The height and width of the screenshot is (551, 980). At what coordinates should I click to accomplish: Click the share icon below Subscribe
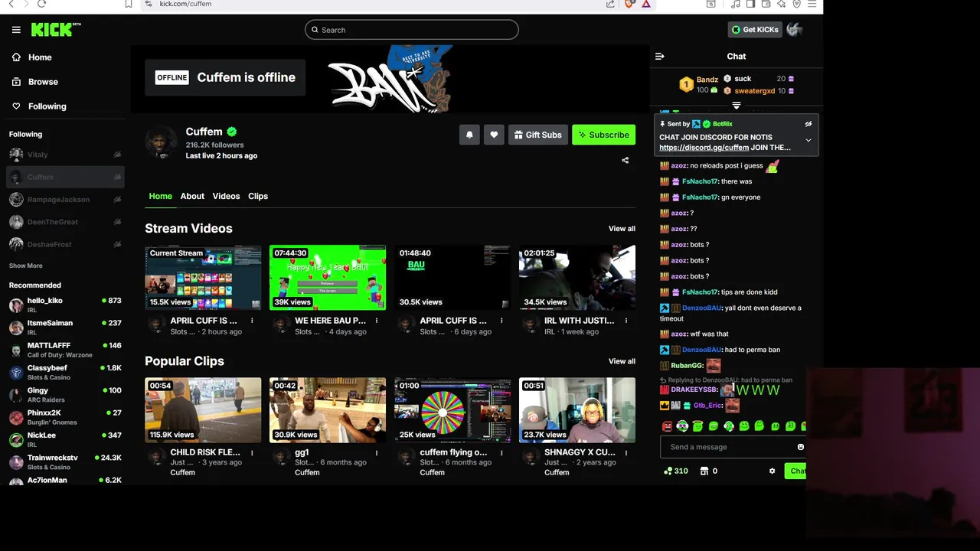point(625,161)
